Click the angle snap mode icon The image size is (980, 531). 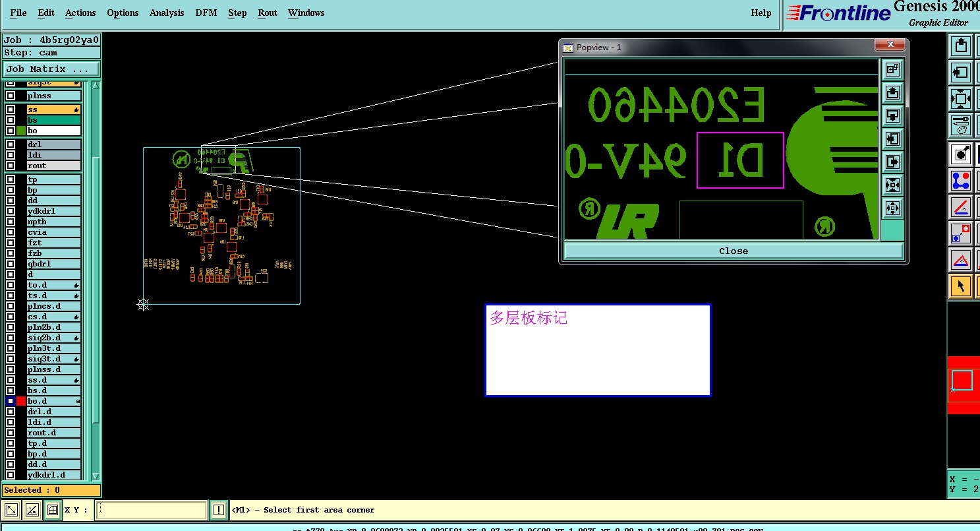click(x=31, y=510)
